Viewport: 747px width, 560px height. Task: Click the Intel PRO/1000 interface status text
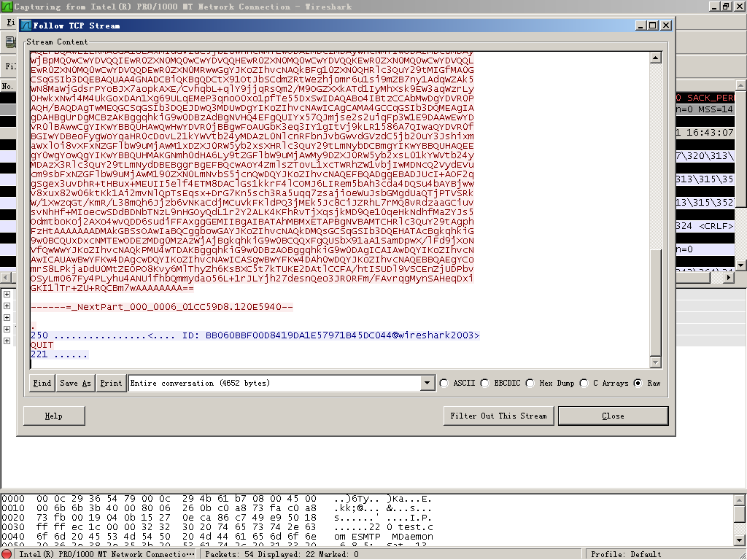point(107,554)
